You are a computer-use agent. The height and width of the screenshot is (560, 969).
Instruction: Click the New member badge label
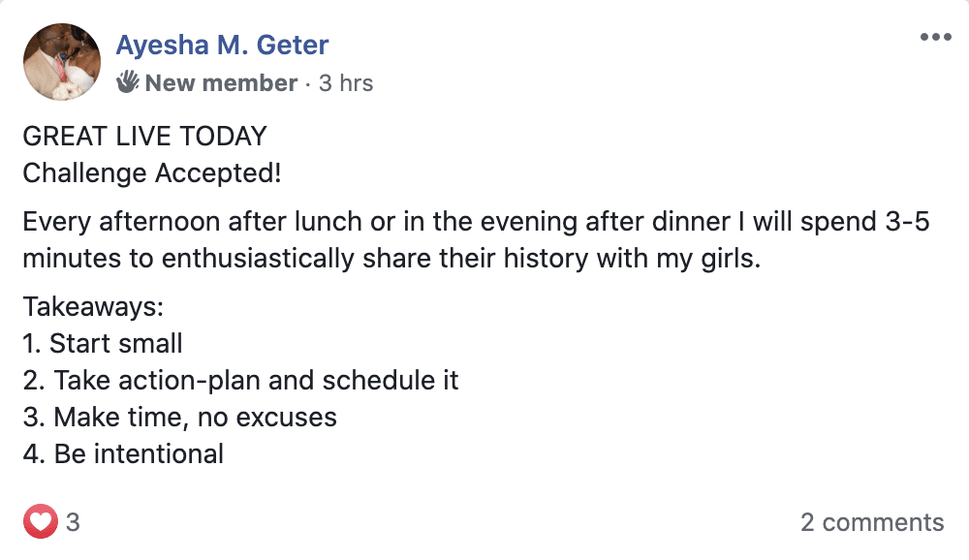tap(221, 82)
